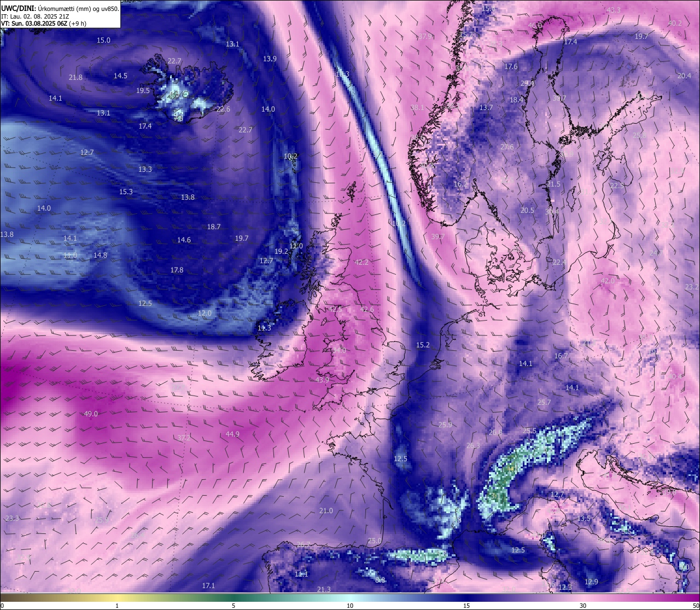This screenshot has height=610, width=700.
Task: Select the initial time line "IT: Lau. 02. 08. 2025 21Z"
Action: (x=35, y=16)
